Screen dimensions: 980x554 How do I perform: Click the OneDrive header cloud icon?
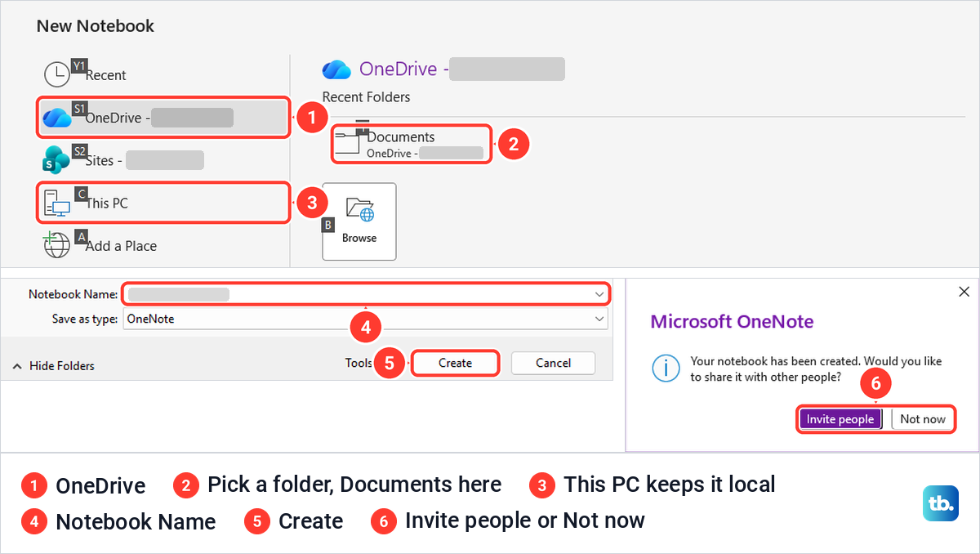pyautogui.click(x=336, y=69)
